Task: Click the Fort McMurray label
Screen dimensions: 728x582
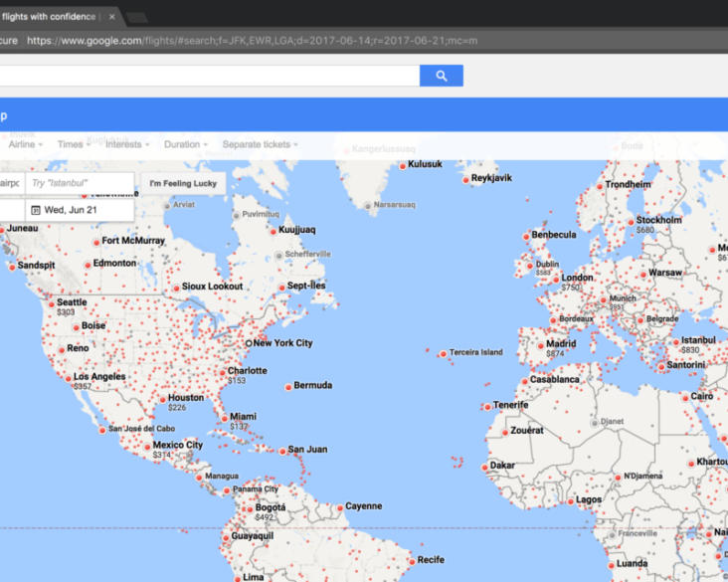Action: click(x=133, y=241)
